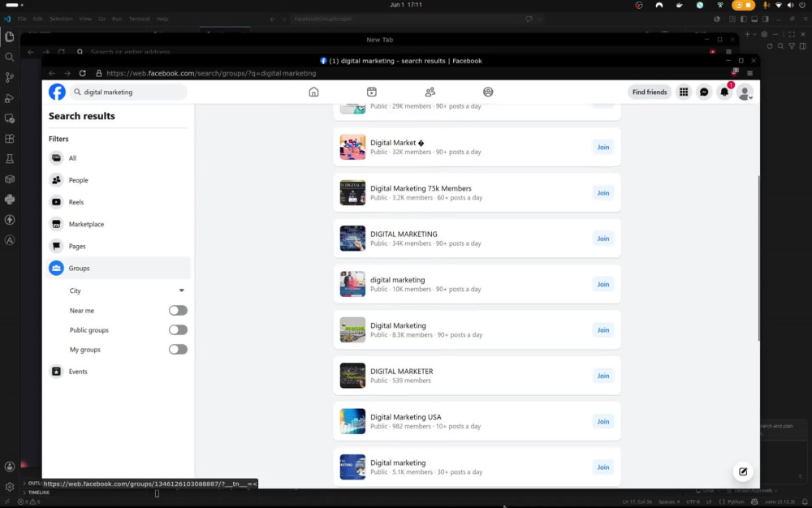Select the All search filter
Screen dimensions: 812x508
pyautogui.click(x=119, y=157)
